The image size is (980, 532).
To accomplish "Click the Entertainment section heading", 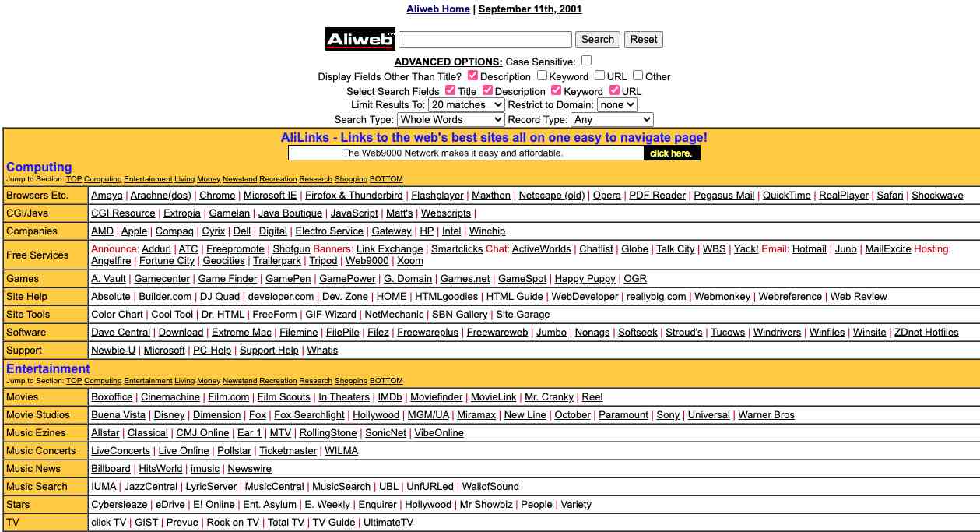I will click(48, 368).
